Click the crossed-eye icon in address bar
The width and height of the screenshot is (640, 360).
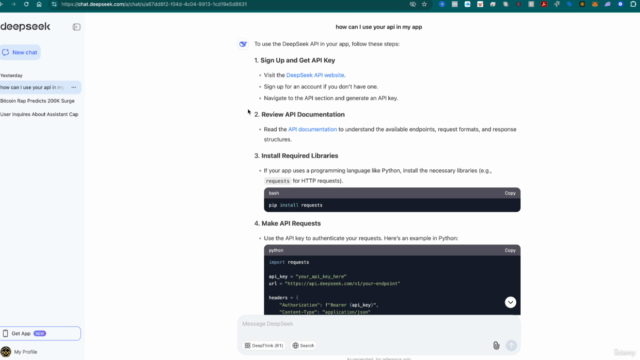coord(413,4)
